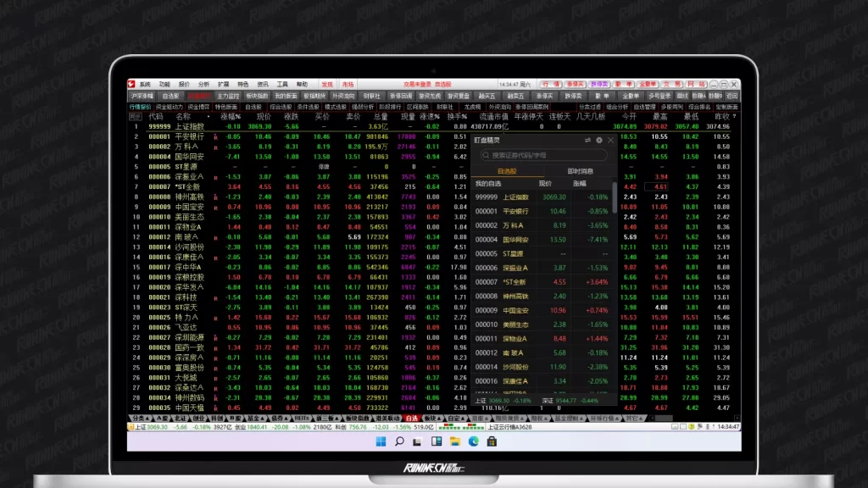The image size is (868, 488).
Task: Click the 交易 button at top right
Action: click(671, 85)
